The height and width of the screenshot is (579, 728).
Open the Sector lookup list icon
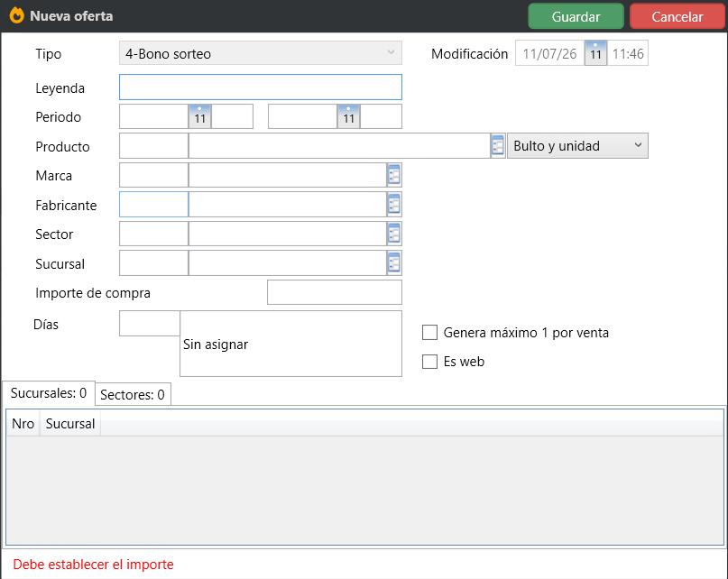tap(394, 234)
